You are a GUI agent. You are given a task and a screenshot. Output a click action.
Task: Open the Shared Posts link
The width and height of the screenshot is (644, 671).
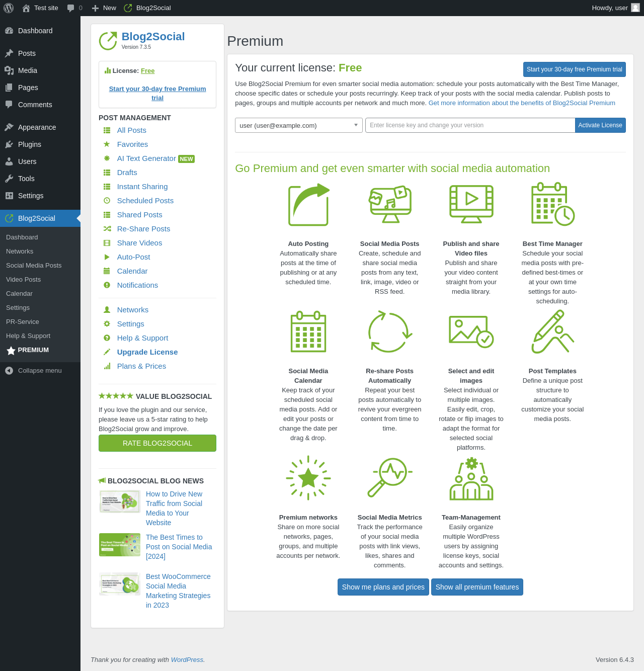(140, 215)
